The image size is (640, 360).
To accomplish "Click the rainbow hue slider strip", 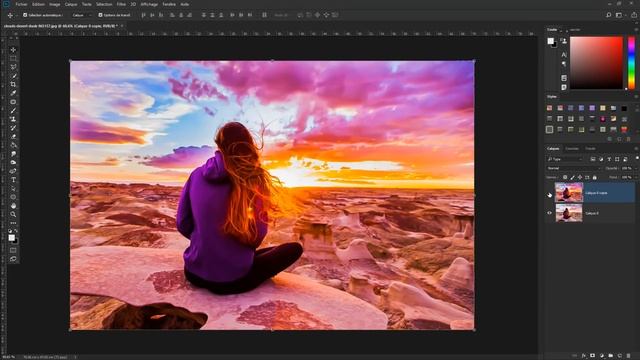I will pyautogui.click(x=631, y=63).
